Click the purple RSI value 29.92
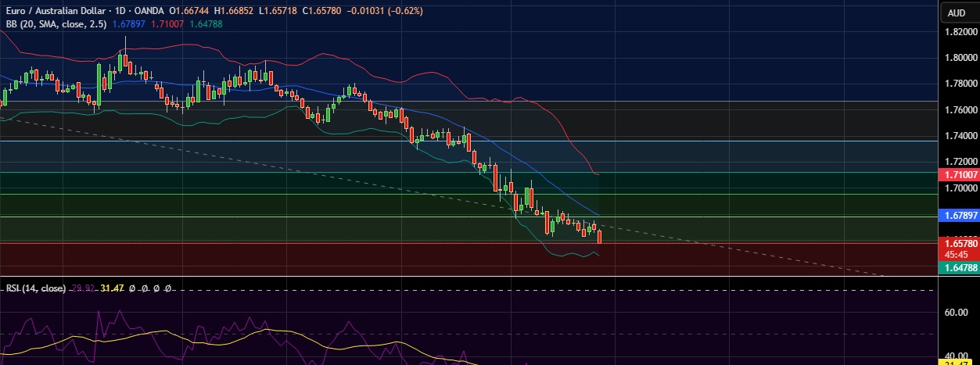 point(82,288)
